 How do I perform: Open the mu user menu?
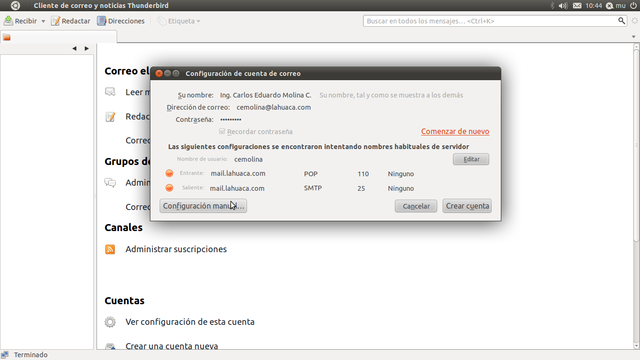point(616,5)
